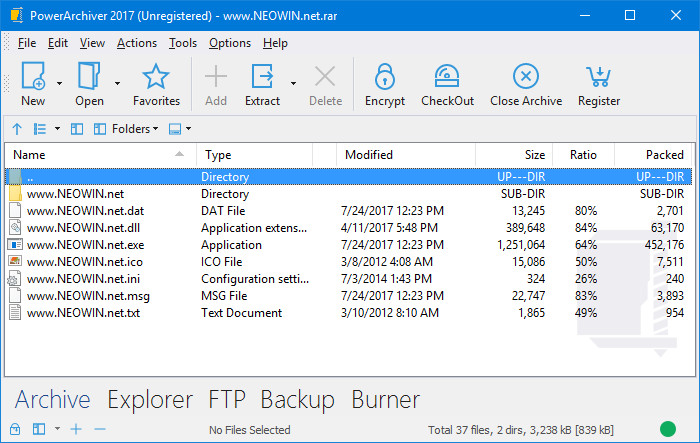Click the list view style icon
This screenshot has height=443, width=700.
(40, 129)
